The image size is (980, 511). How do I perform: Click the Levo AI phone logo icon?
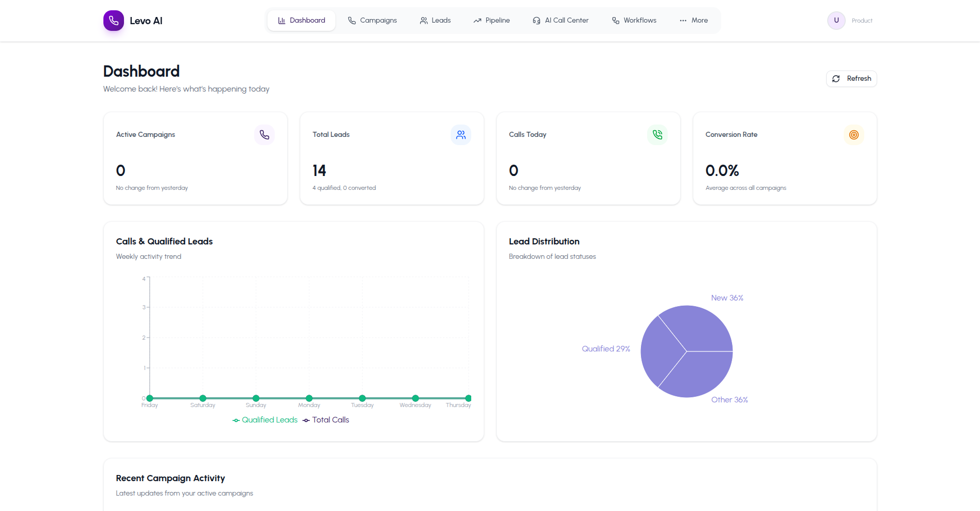(113, 21)
